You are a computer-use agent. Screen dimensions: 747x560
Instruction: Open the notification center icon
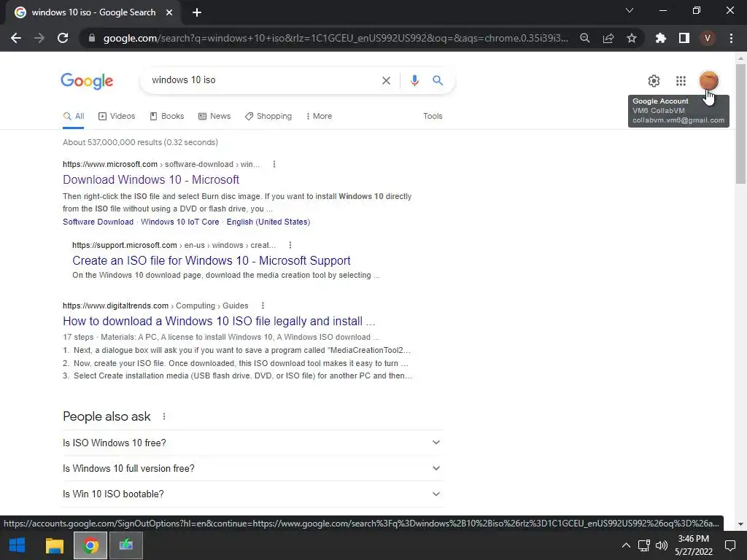[730, 545]
